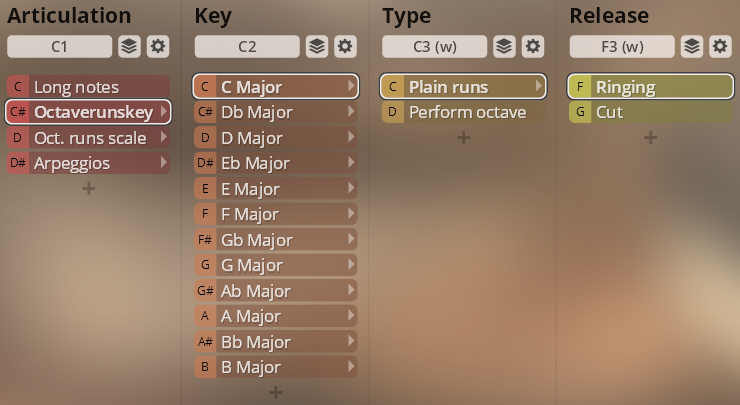Screen dimensions: 740x405
Task: Click the layers icon in Type column
Action: (x=504, y=46)
